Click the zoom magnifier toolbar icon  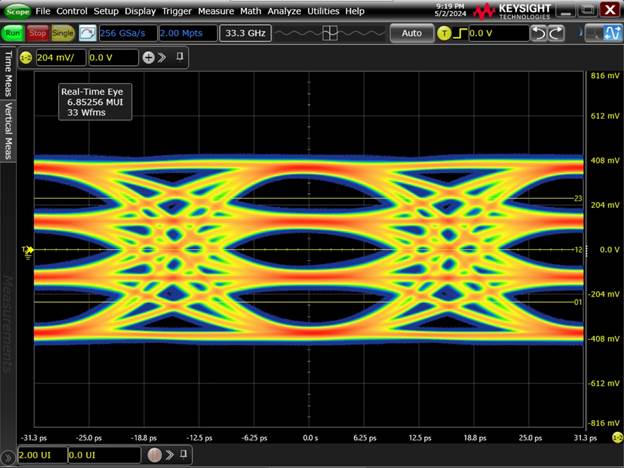593,33
